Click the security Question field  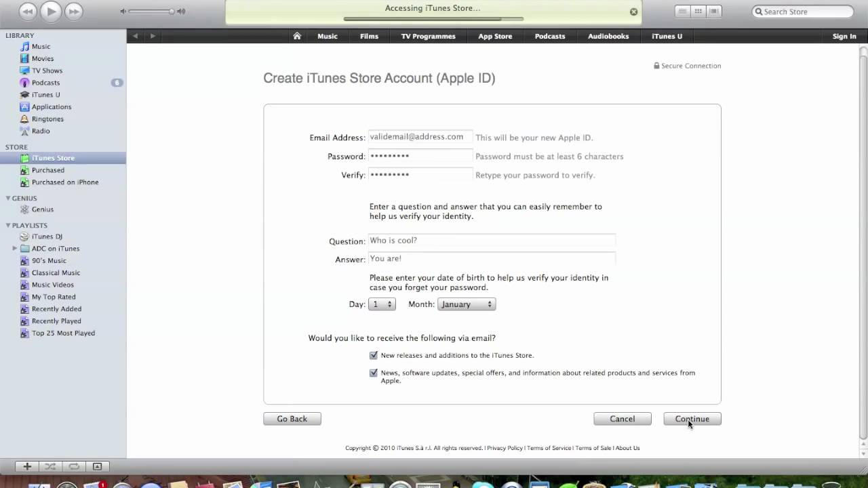492,241
